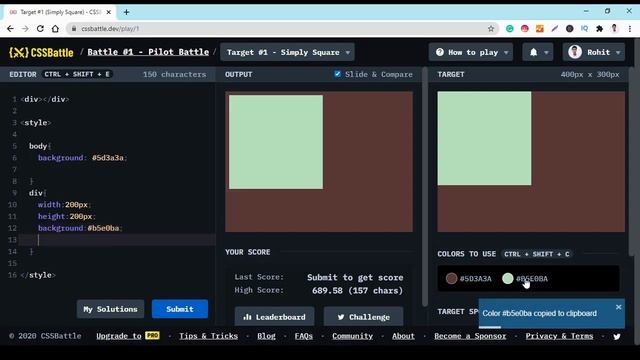Click the IQ extension icon
This screenshot has height=360, width=640.
(x=584, y=29)
